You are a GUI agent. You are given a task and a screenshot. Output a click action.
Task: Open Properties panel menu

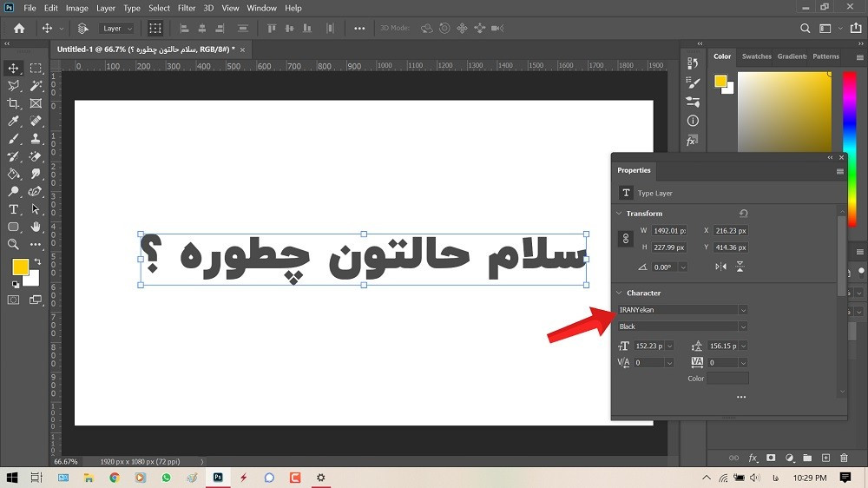tap(839, 171)
